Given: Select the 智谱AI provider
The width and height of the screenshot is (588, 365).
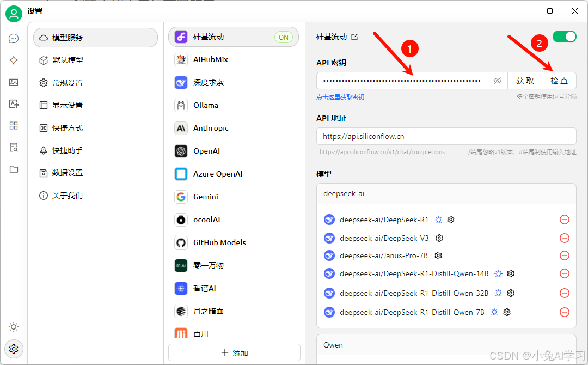Looking at the screenshot, I should (x=233, y=289).
